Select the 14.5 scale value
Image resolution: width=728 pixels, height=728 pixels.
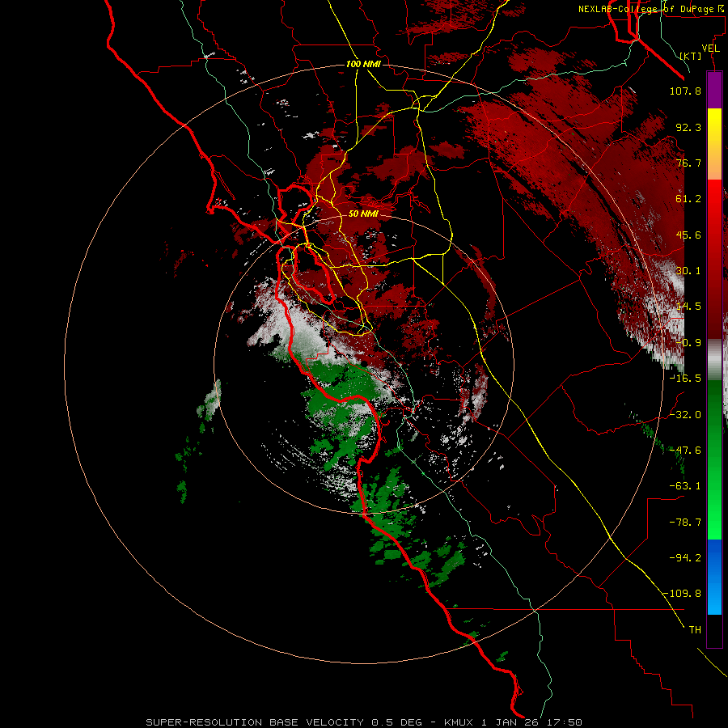coord(688,307)
